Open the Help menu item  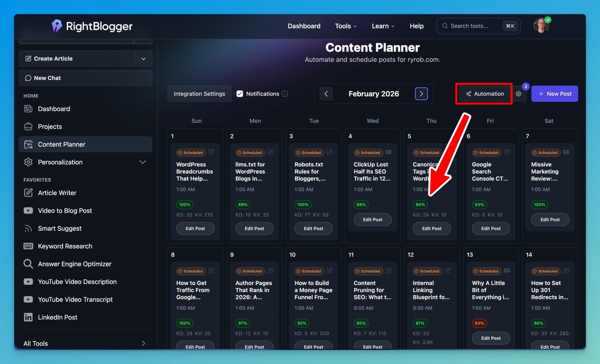pos(416,26)
